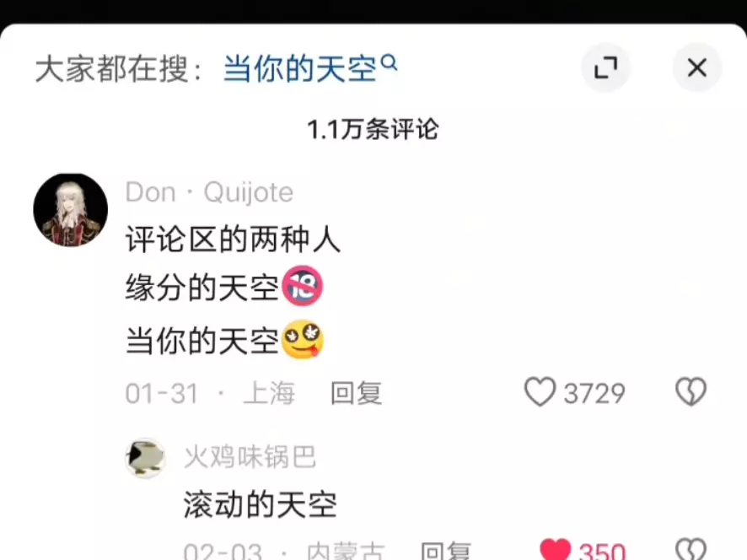Viewport: 747px width, 560px height.
Task: Open Don · Quijote username profile
Action: click(x=209, y=192)
